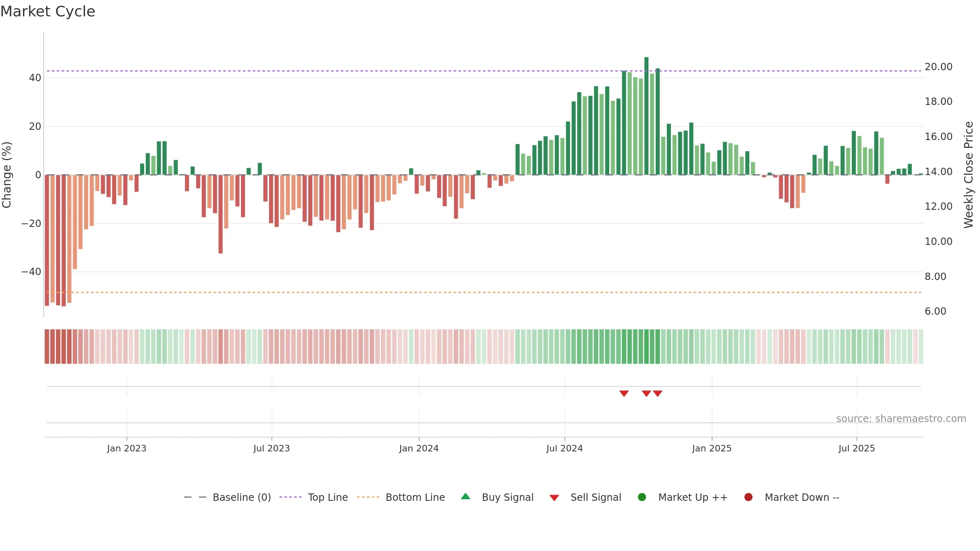Click the purple dotted Top Line sample
Screen dimensions: 980x551
(x=290, y=497)
